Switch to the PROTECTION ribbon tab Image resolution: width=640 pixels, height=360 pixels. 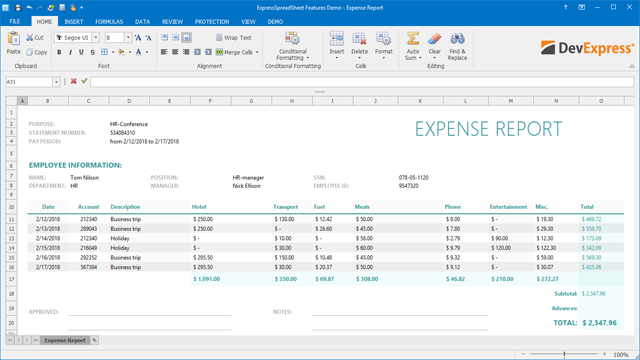click(x=212, y=22)
